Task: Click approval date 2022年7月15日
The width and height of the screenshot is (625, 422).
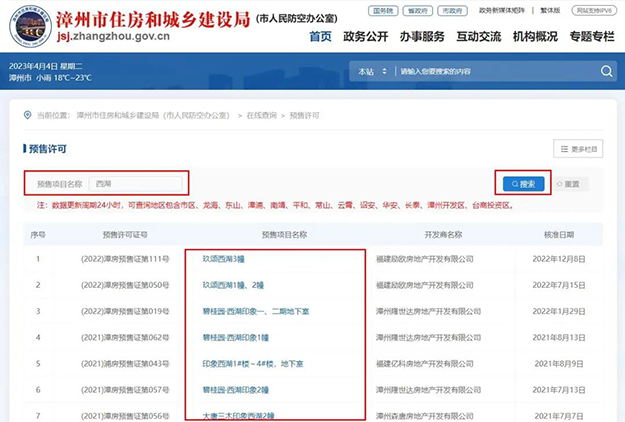Action: 559,285
